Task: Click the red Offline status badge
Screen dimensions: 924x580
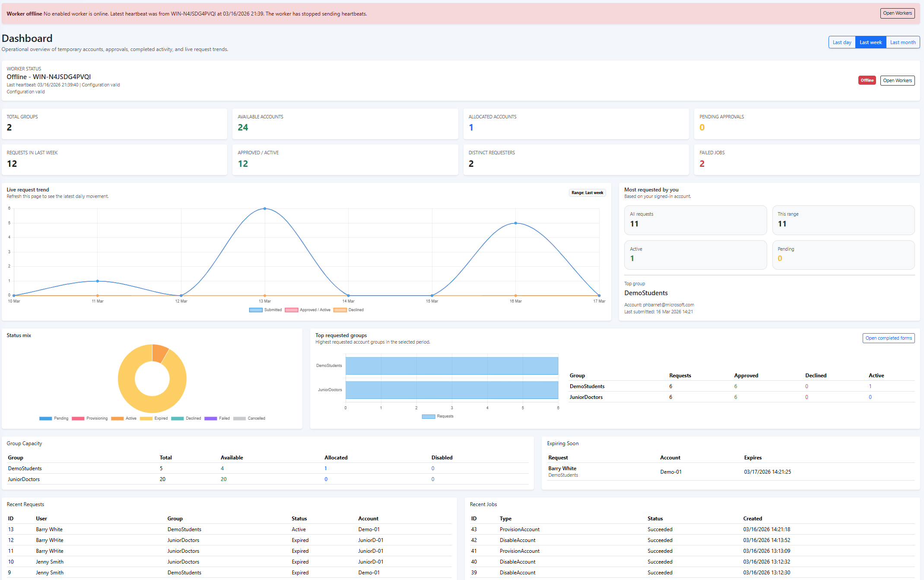Action: click(x=867, y=80)
